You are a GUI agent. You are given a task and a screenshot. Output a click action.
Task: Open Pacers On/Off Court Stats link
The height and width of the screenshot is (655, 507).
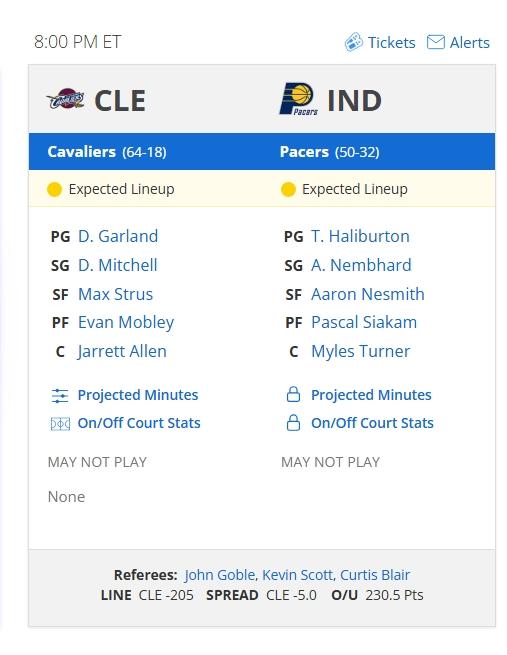(372, 423)
